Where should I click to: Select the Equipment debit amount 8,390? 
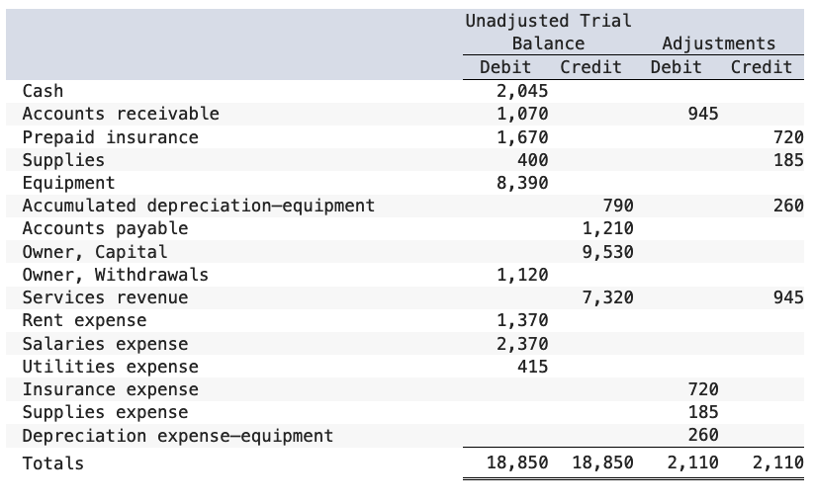(522, 183)
